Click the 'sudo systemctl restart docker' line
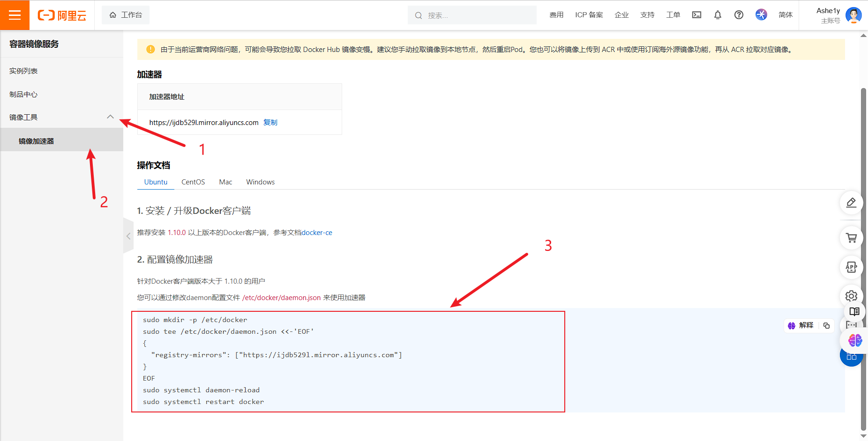 click(x=203, y=402)
